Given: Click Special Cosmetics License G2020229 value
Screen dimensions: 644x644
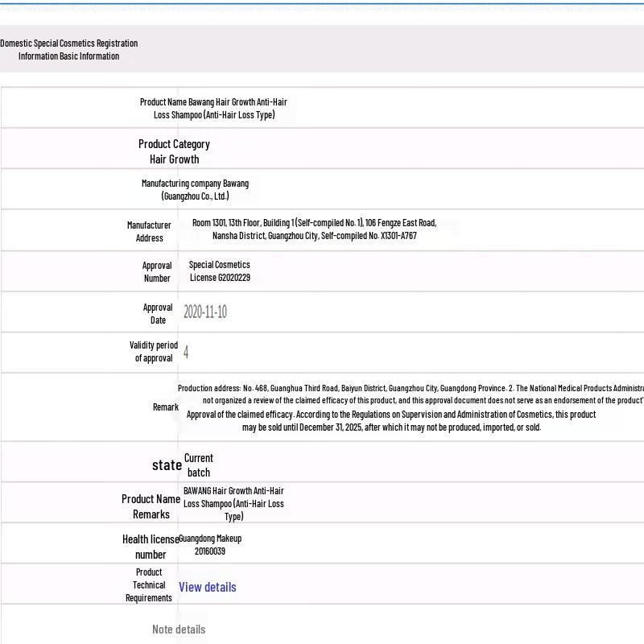Looking at the screenshot, I should 220,271.
